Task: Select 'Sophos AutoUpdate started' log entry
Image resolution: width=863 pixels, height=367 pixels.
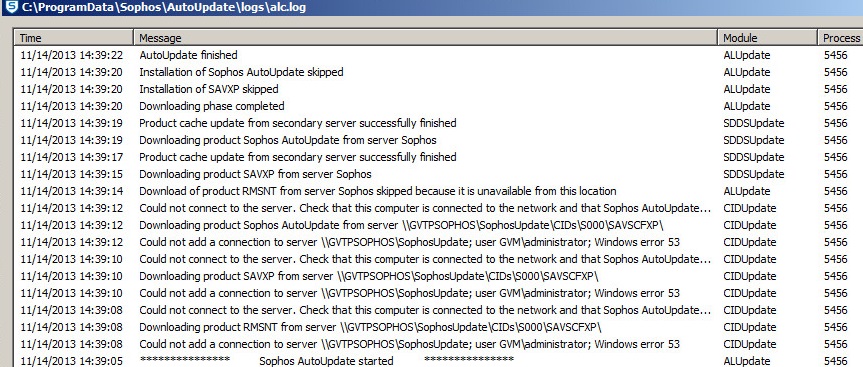Action: tap(439, 361)
